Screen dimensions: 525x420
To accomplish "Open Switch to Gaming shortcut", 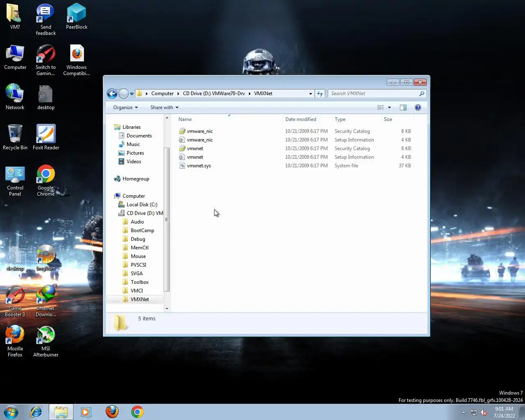I will (46, 60).
